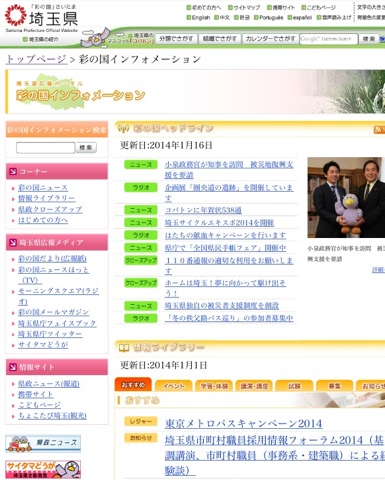This screenshot has width=385, height=480.
Task: Open 埼玉県市町村職員採用情報フォーラム2014 link
Action: tap(275, 455)
